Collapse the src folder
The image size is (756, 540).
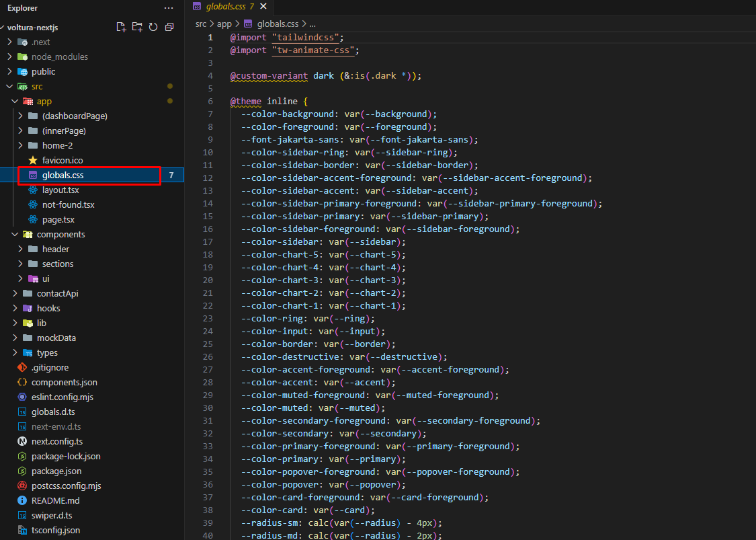coord(37,86)
